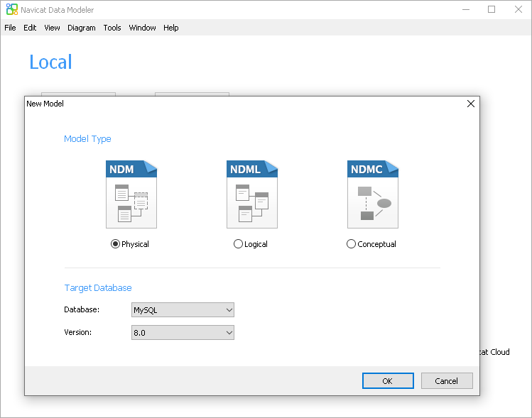Screen dimensions: 532x418
Task: Click the New Model dialog title
Action: [45, 104]
